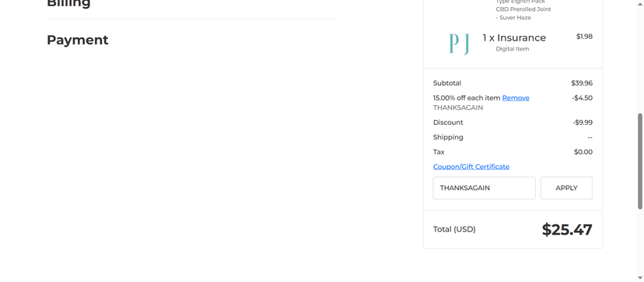The width and height of the screenshot is (644, 282).
Task: Click the APPLY coupon button
Action: (x=566, y=188)
